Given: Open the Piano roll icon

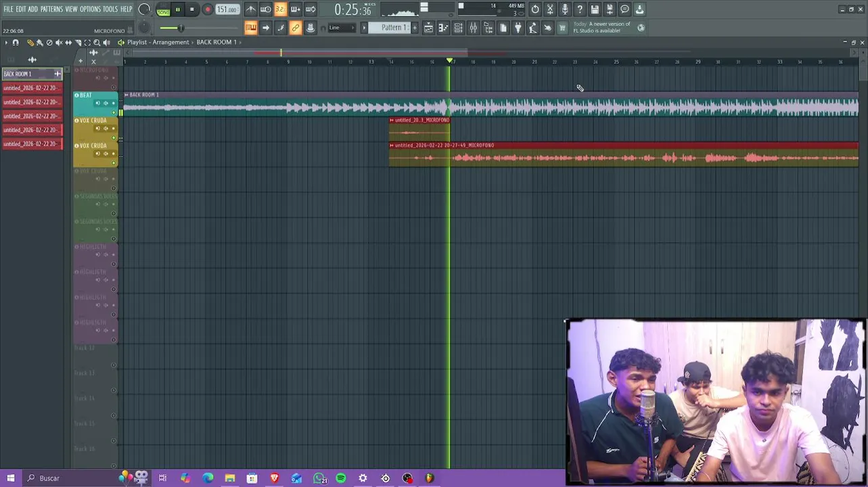Looking at the screenshot, I should [443, 28].
